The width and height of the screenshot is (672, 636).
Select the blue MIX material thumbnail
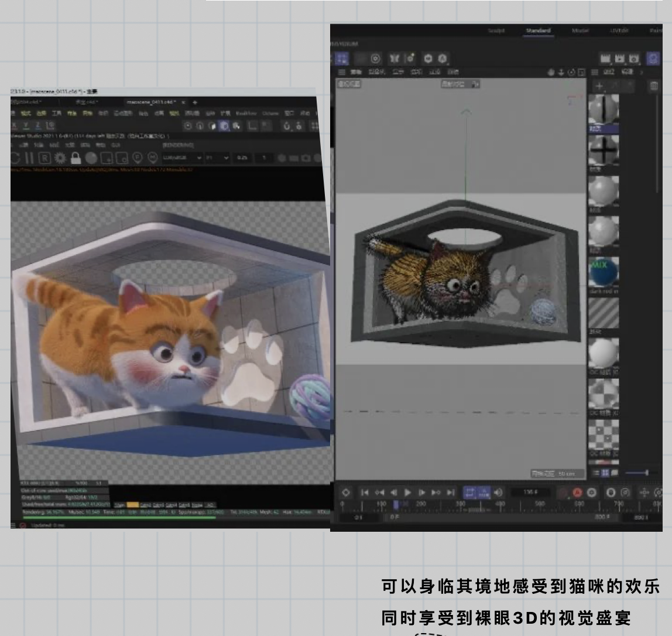pos(603,272)
